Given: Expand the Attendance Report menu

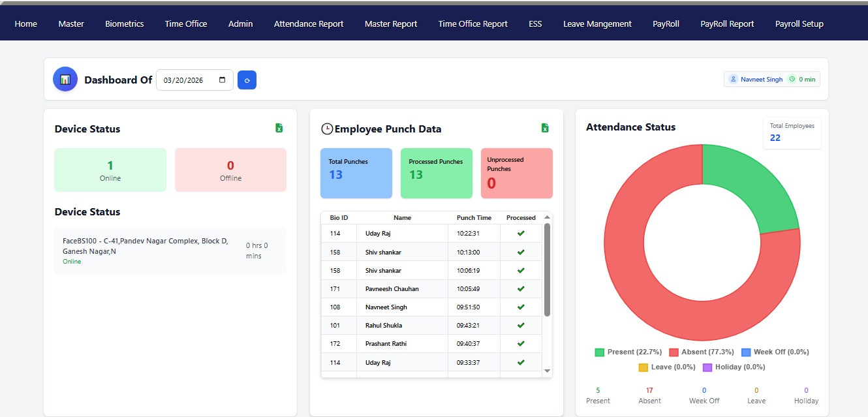Looking at the screenshot, I should (309, 24).
